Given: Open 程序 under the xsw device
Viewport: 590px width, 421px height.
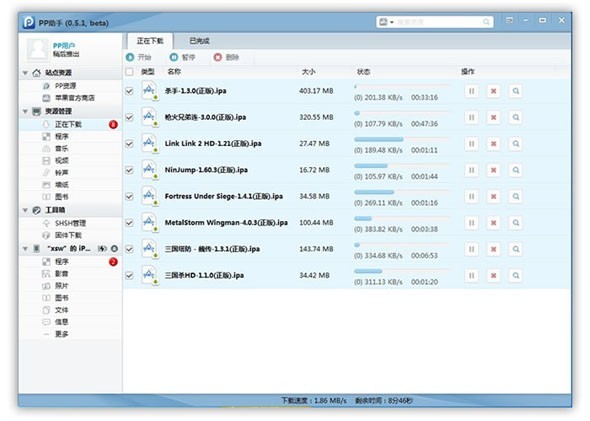Looking at the screenshot, I should [x=62, y=261].
